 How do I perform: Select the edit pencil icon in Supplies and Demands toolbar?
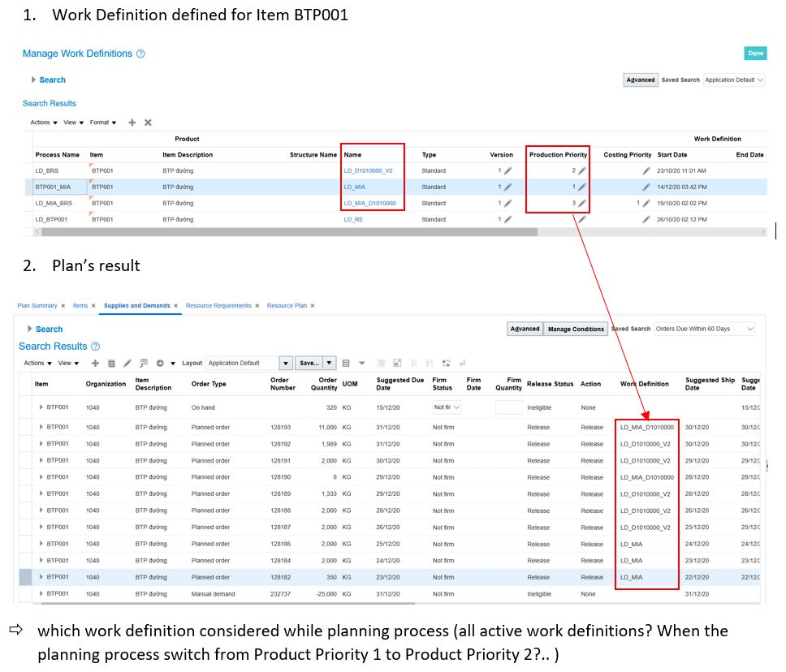coord(127,363)
